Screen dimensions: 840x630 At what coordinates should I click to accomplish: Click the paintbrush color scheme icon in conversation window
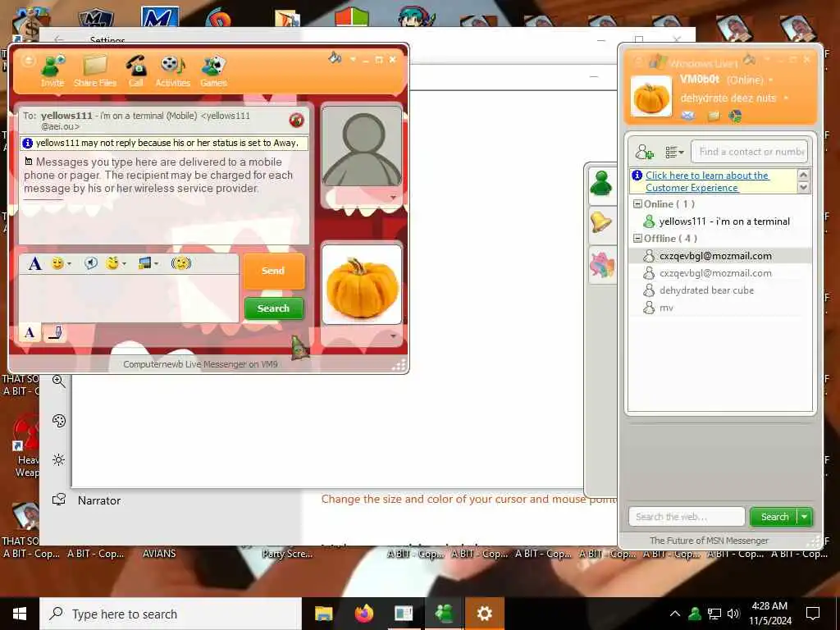click(335, 57)
